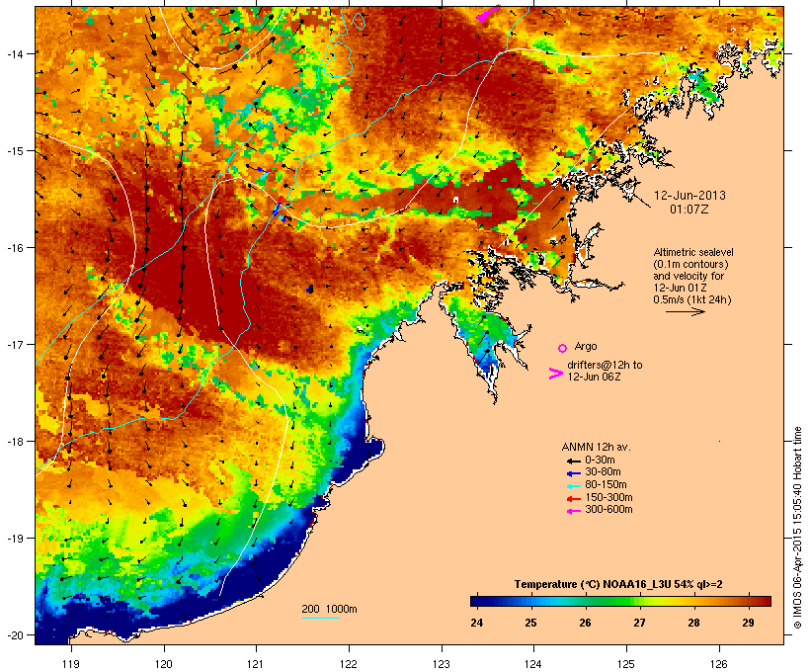Click the longitude label 126

pyautogui.click(x=718, y=664)
